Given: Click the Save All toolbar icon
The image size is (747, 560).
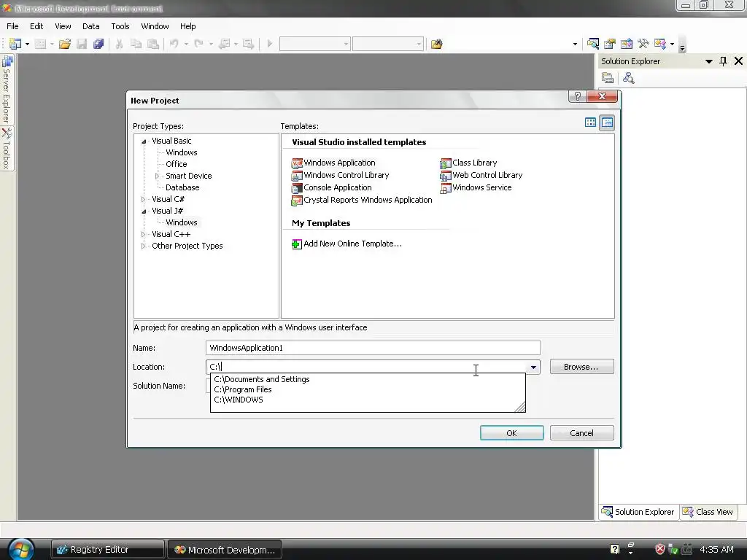Looking at the screenshot, I should pyautogui.click(x=98, y=44).
